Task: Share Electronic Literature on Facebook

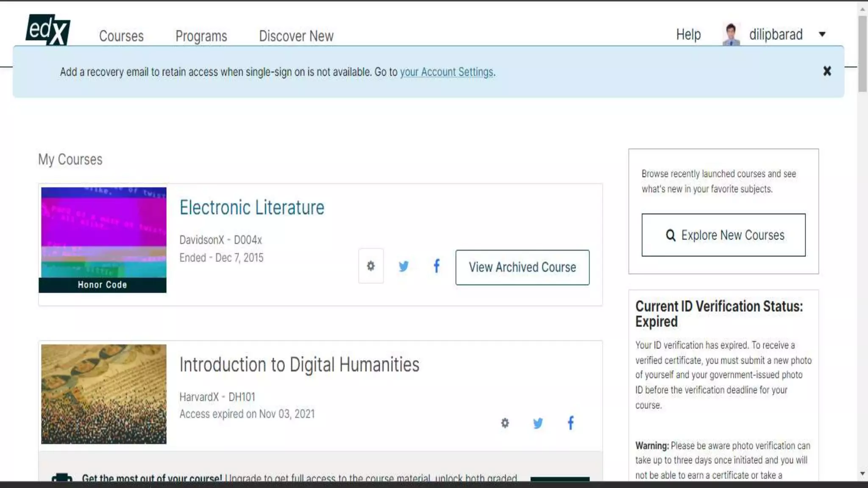Action: (437, 266)
